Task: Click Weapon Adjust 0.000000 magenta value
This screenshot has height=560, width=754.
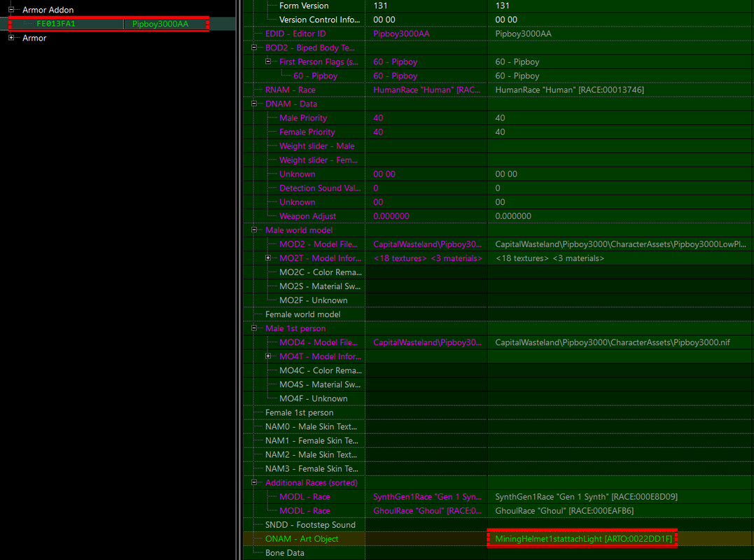Action: pos(391,216)
